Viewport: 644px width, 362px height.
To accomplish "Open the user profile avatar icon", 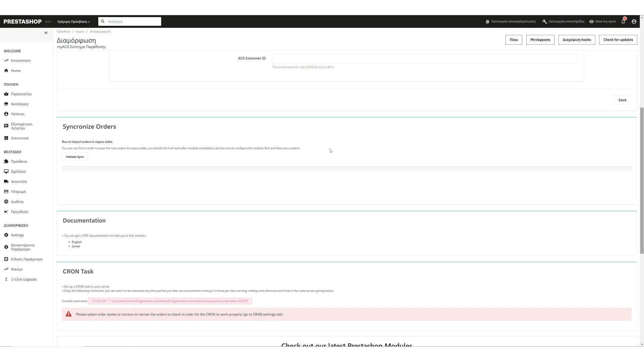I will [x=634, y=21].
